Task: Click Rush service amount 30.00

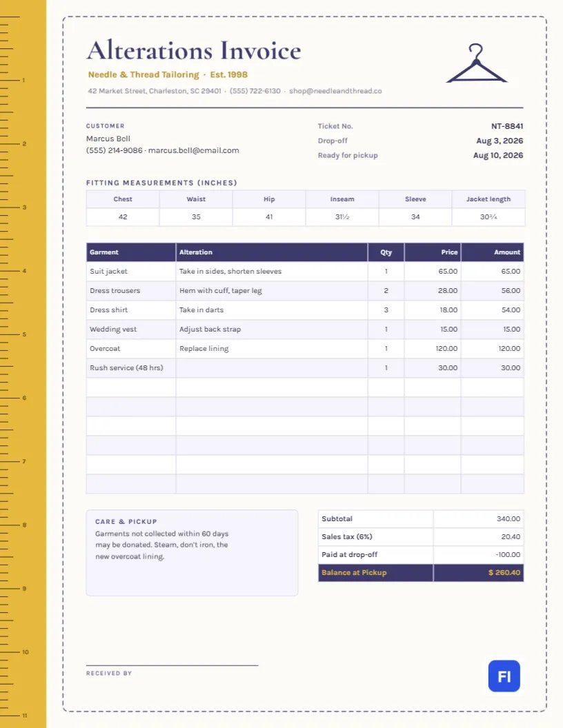Action: coord(493,367)
